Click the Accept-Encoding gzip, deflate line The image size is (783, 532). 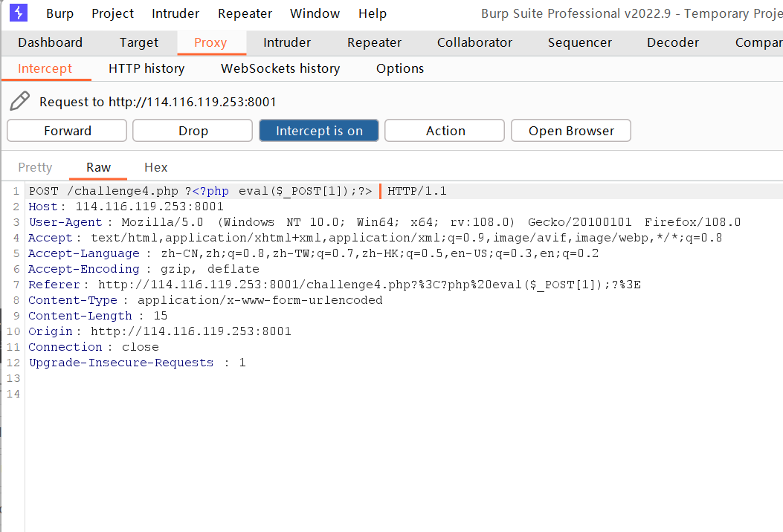[144, 269]
